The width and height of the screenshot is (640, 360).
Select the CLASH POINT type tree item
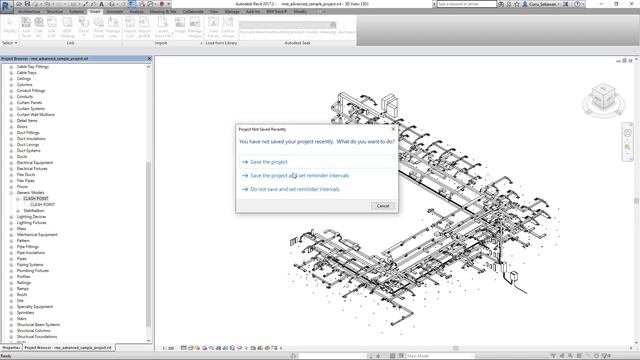coord(42,205)
